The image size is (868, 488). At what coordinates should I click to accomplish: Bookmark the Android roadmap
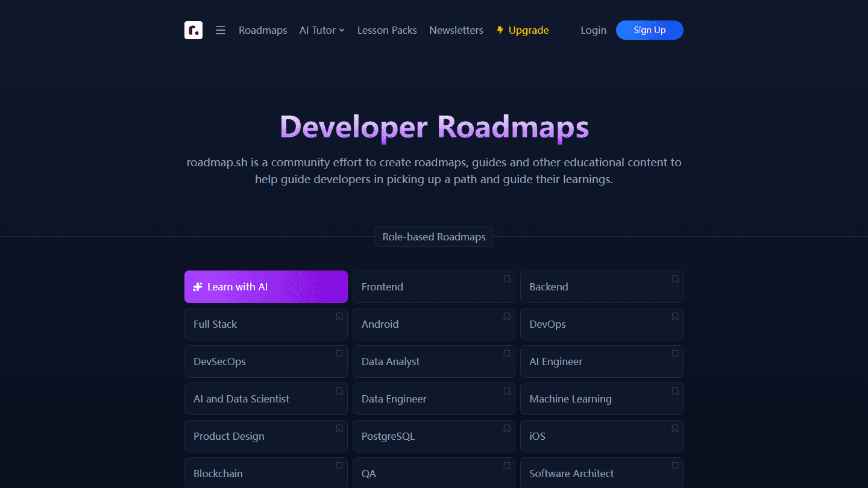(x=507, y=316)
